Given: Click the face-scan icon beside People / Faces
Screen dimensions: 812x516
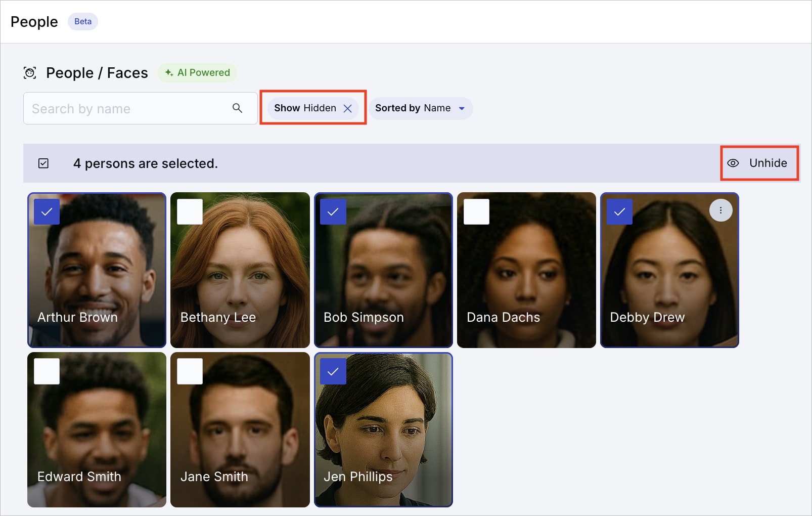Looking at the screenshot, I should click(x=30, y=73).
